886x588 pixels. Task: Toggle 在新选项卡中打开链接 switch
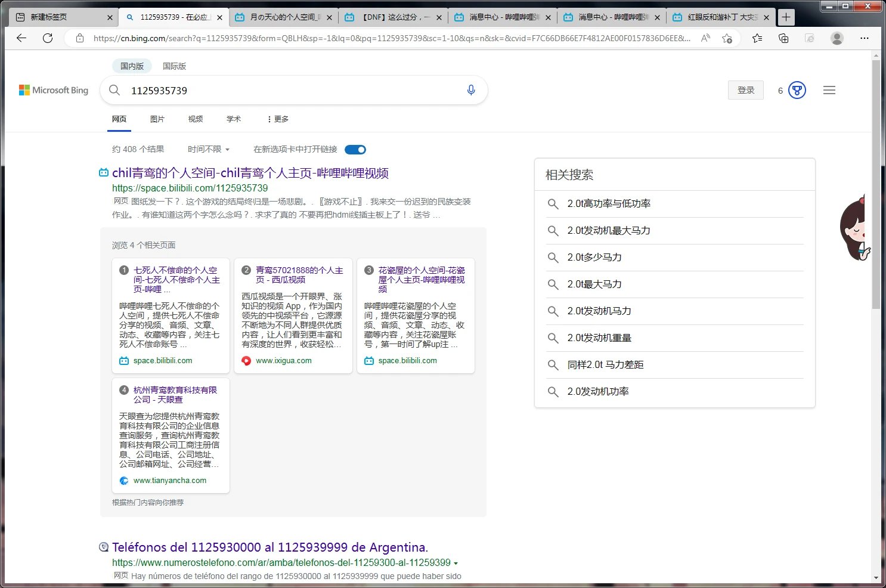point(355,150)
